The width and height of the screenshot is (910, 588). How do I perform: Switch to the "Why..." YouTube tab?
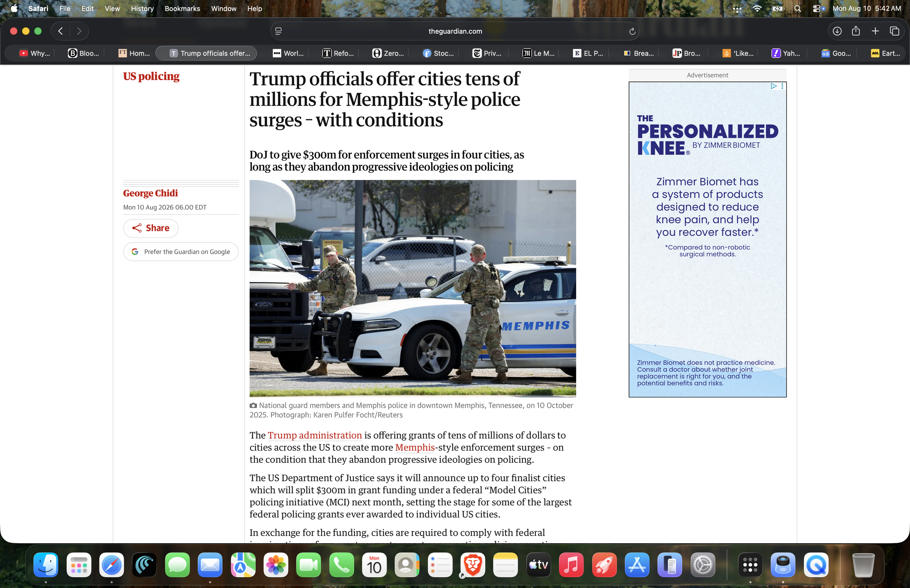click(34, 53)
